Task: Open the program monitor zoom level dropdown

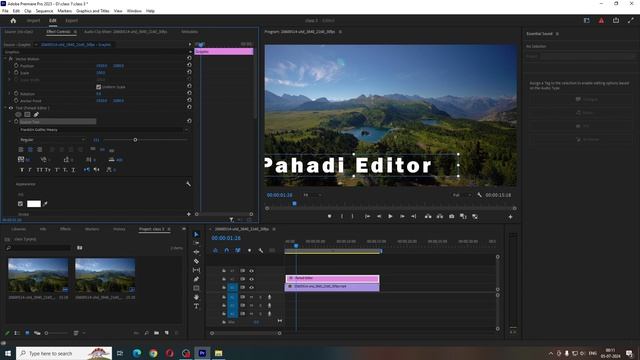Action: point(312,195)
